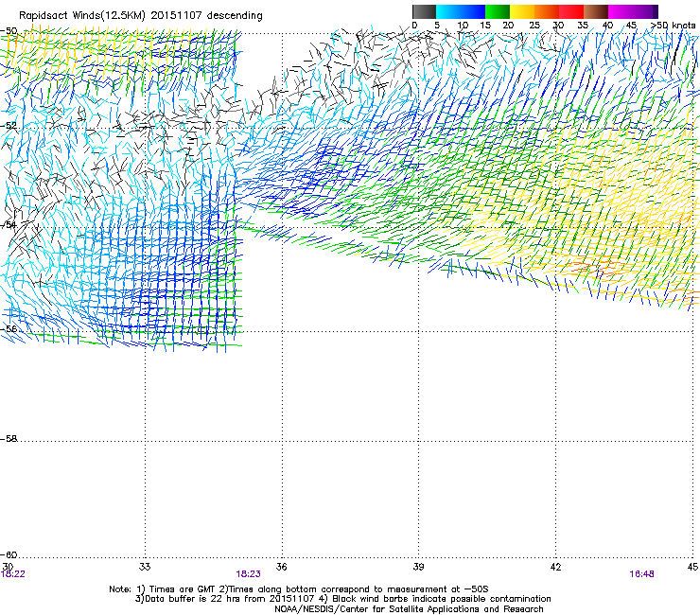Click the title text 'Rapidsact Winds(12.5KM)'
Viewport: 700px width, 615px height.
pos(82,16)
